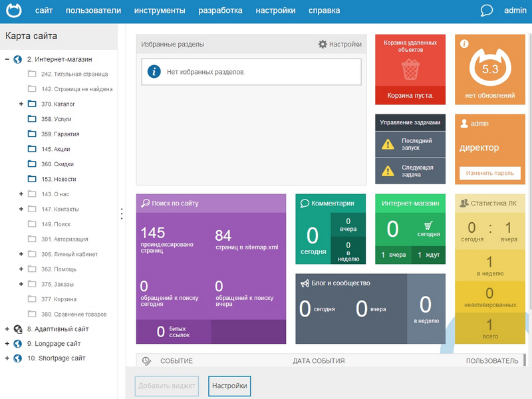Click the bottom Настройки button
Image resolution: width=532 pixels, height=399 pixels.
pos(229,386)
